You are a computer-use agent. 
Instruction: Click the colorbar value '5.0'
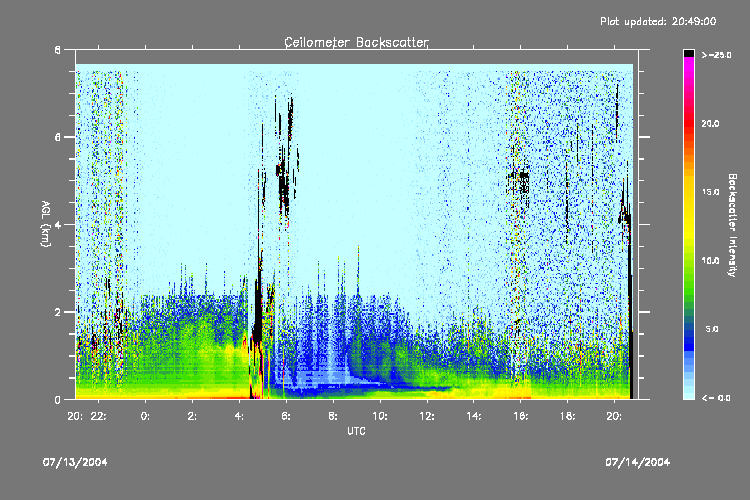coord(712,329)
